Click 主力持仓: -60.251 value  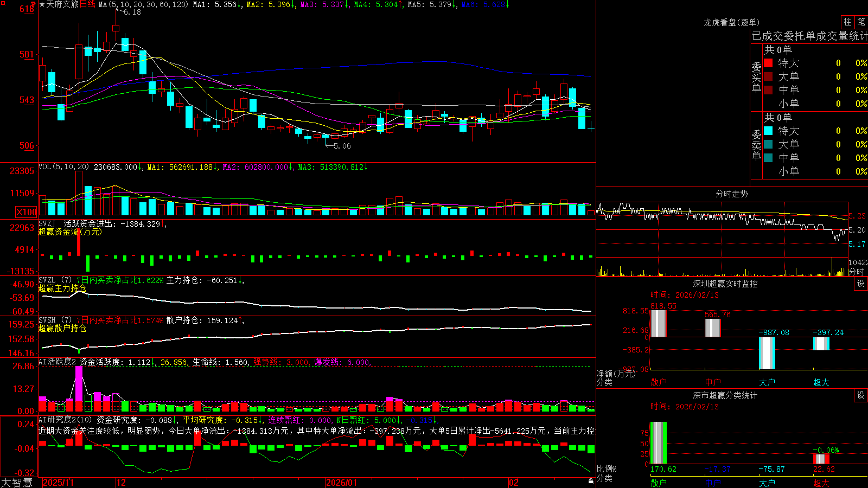tap(205, 280)
